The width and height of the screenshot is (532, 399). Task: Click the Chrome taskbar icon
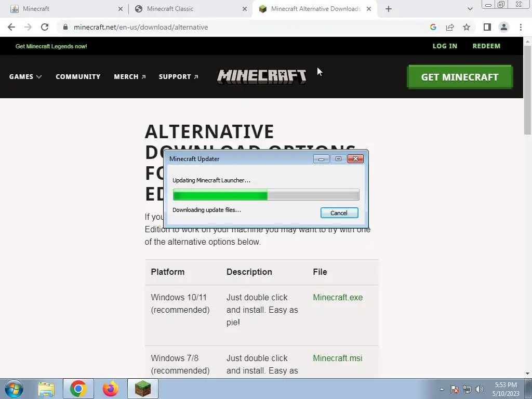point(78,389)
